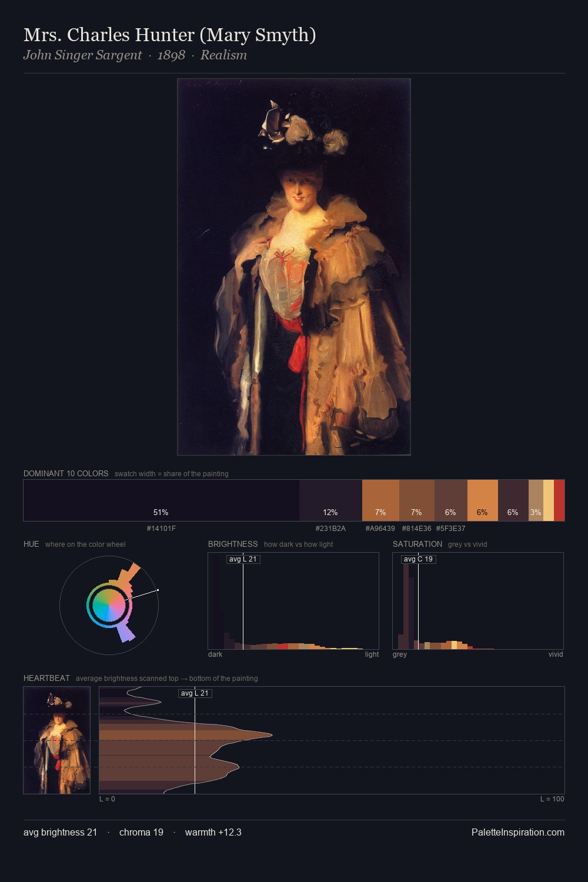The image size is (588, 882).
Task: Click the hex code #231B2A
Action: click(330, 529)
